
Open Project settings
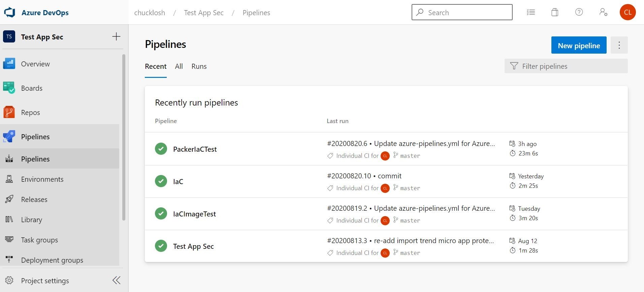45,281
